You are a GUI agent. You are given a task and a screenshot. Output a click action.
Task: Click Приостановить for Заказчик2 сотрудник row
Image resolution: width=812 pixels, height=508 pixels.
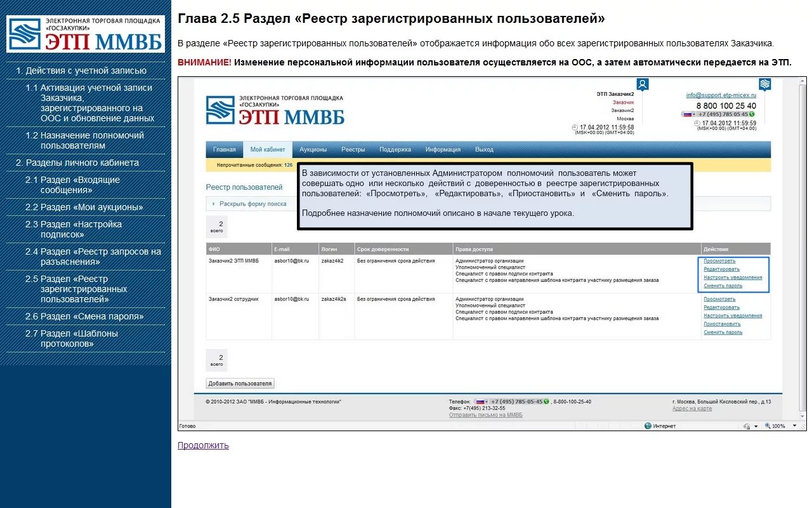click(722, 324)
